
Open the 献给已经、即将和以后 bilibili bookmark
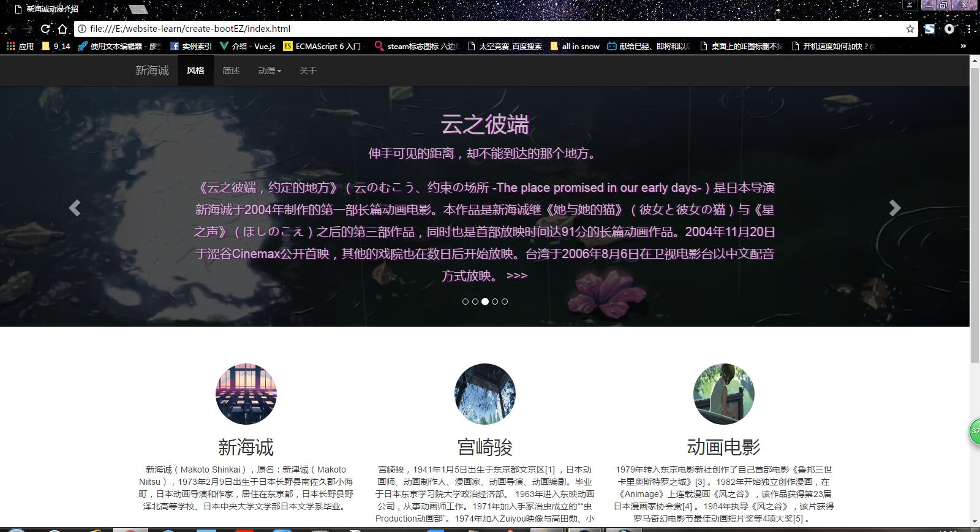(649, 46)
